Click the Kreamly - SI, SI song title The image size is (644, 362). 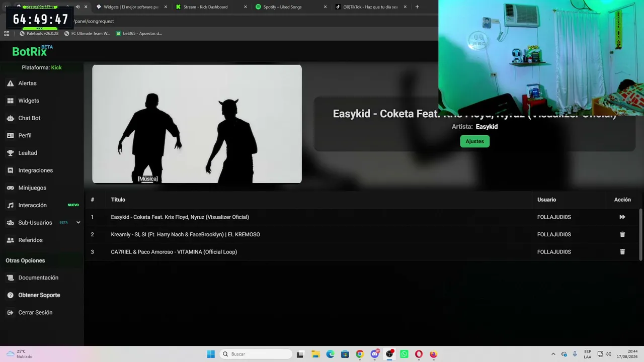point(185,234)
